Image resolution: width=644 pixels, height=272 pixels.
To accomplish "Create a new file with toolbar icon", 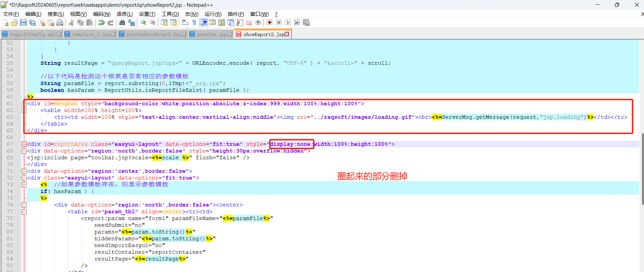I will pyautogui.click(x=5, y=23).
